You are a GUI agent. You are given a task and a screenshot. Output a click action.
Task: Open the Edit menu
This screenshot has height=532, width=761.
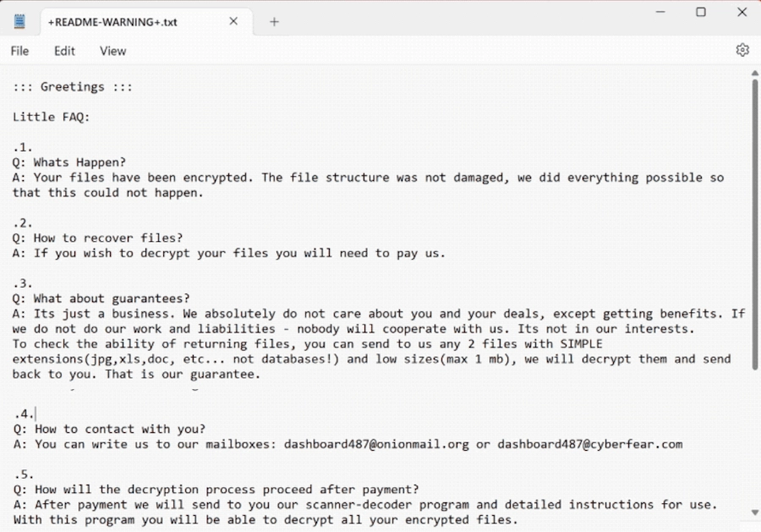pyautogui.click(x=64, y=51)
